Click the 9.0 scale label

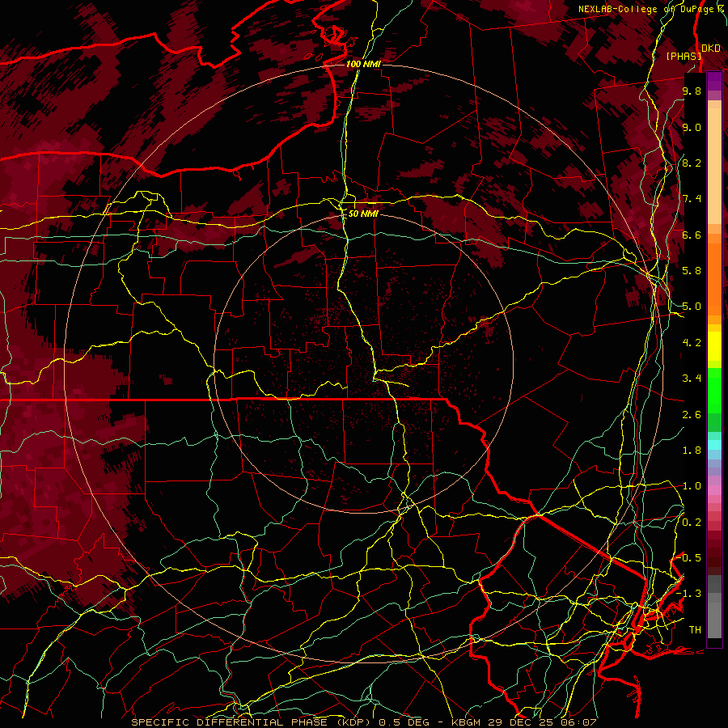(x=692, y=127)
